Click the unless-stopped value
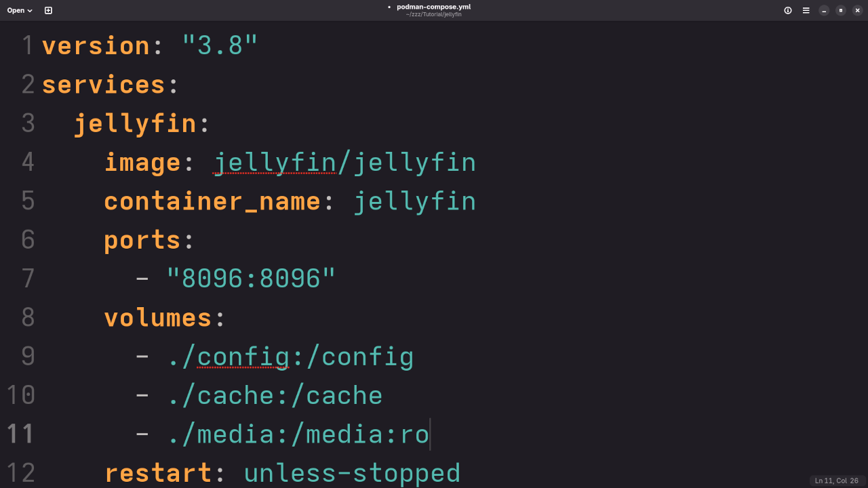This screenshot has width=868, height=488. [352, 473]
